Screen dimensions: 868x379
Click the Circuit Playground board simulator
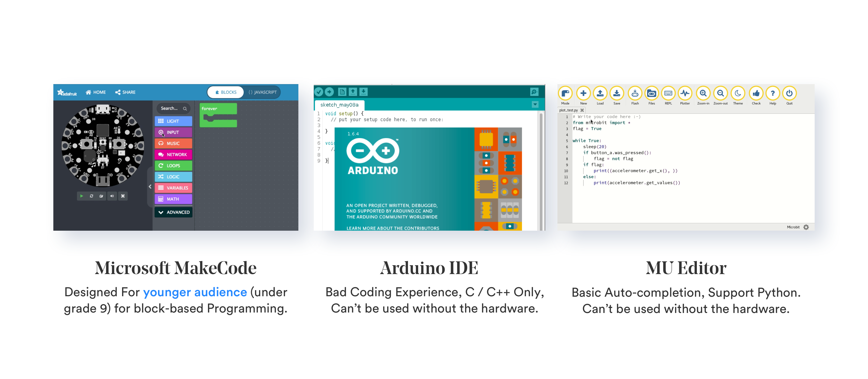[103, 146]
